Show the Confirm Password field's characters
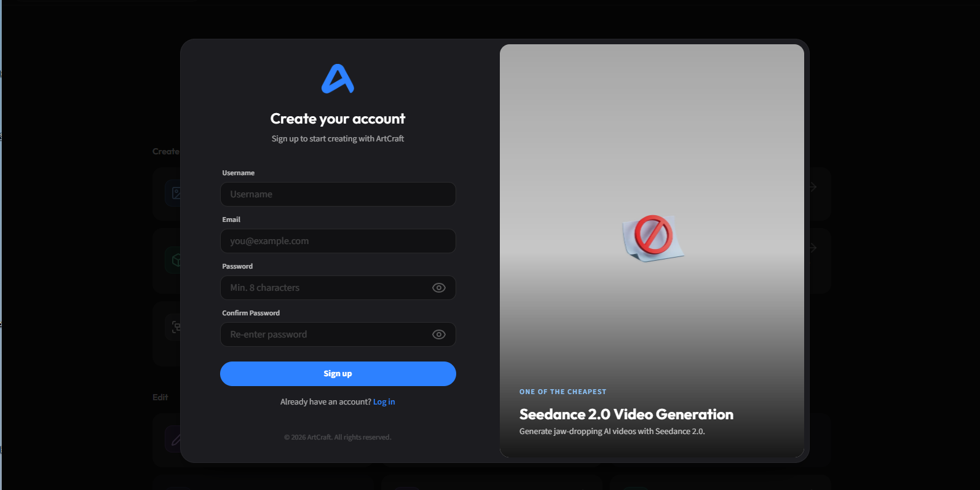Image resolution: width=980 pixels, height=490 pixels. tap(439, 334)
